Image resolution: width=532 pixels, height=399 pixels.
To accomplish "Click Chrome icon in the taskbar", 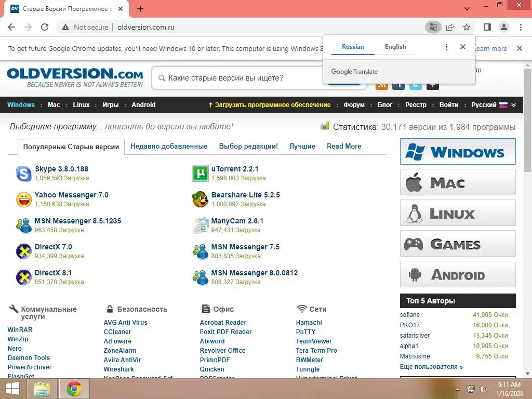I will click(74, 389).
